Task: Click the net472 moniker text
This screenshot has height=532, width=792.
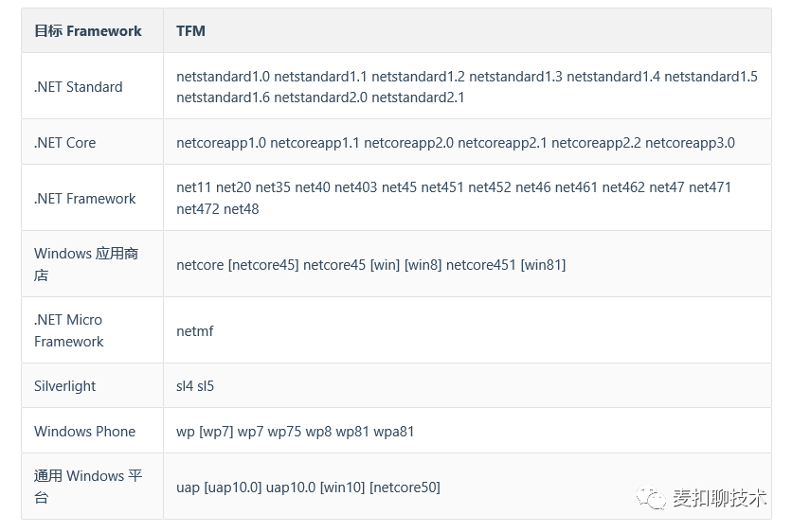Action: pos(197,209)
